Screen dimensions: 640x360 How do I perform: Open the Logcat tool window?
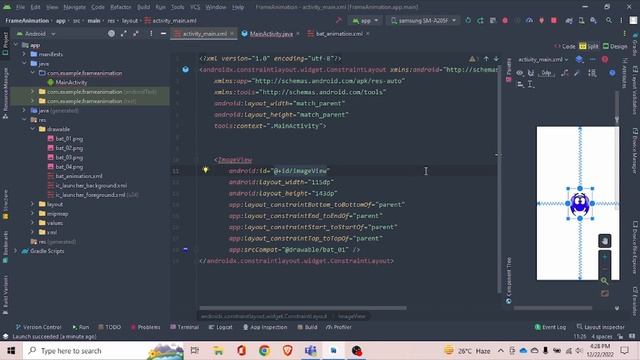pyautogui.click(x=220, y=327)
